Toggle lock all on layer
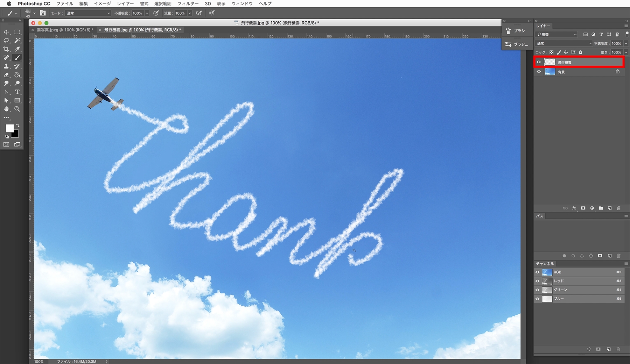 point(581,52)
